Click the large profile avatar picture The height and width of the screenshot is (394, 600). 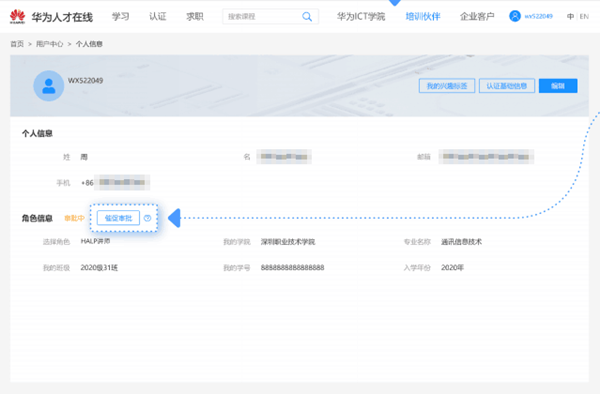49,86
